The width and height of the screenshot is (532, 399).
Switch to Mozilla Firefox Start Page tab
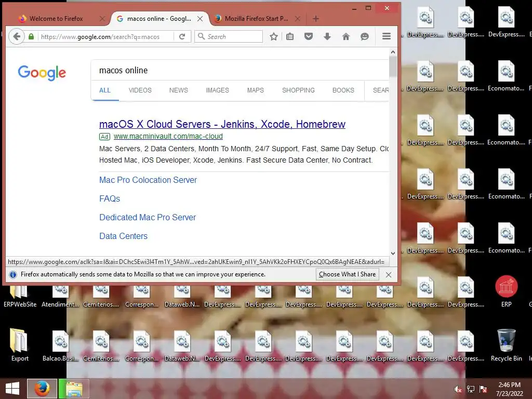[x=257, y=19]
